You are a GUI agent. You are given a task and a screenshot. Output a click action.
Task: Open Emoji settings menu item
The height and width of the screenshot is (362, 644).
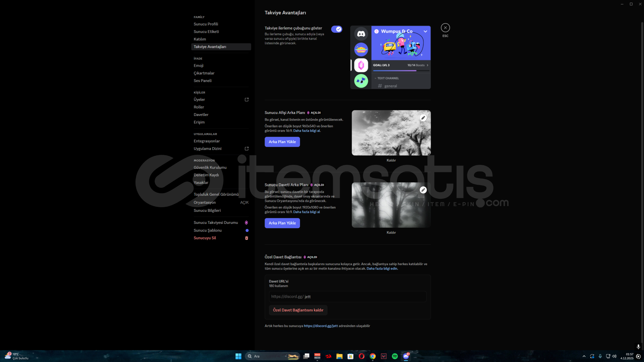pyautogui.click(x=198, y=66)
